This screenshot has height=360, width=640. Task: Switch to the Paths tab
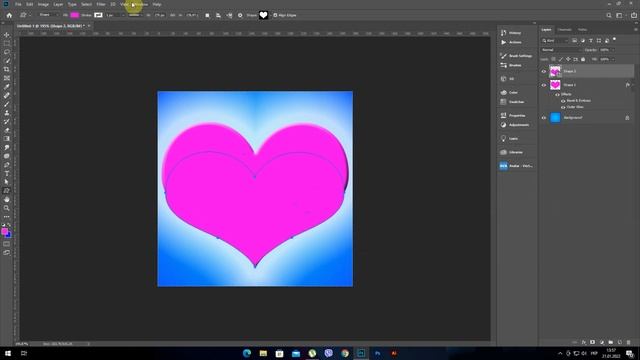click(x=582, y=29)
